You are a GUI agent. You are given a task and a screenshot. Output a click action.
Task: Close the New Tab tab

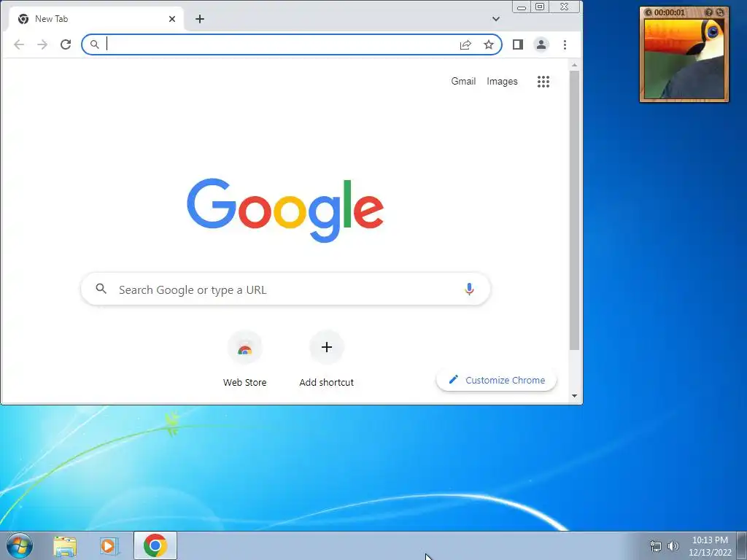tap(172, 19)
